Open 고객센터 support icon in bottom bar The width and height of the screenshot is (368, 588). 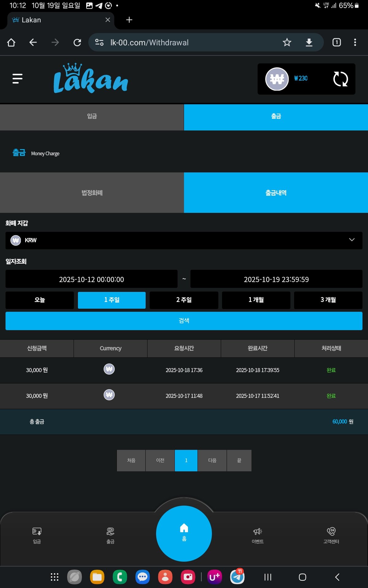coord(331,535)
